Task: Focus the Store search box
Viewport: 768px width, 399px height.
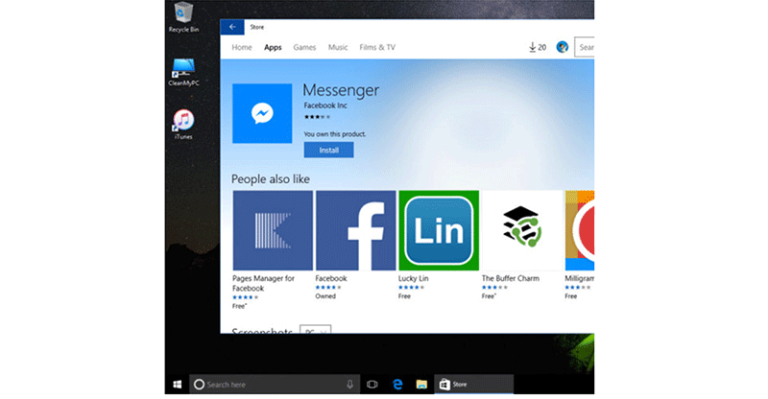Action: point(584,47)
